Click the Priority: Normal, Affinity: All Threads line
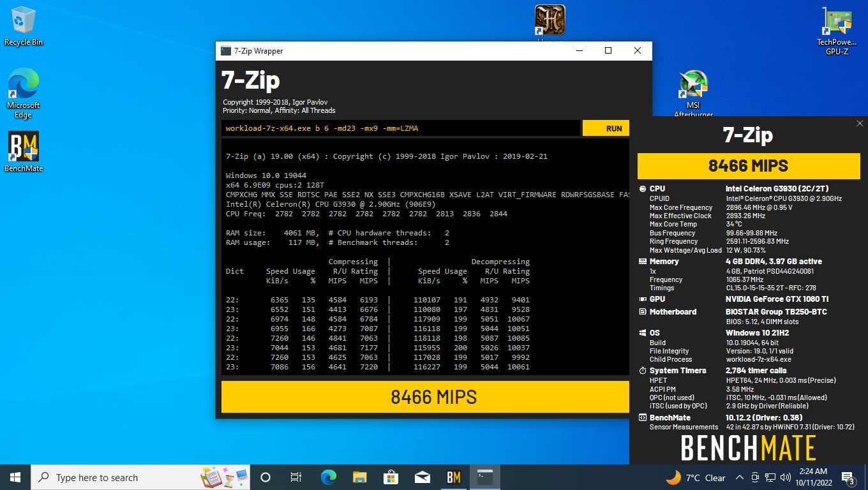The height and width of the screenshot is (490, 868). tap(279, 110)
